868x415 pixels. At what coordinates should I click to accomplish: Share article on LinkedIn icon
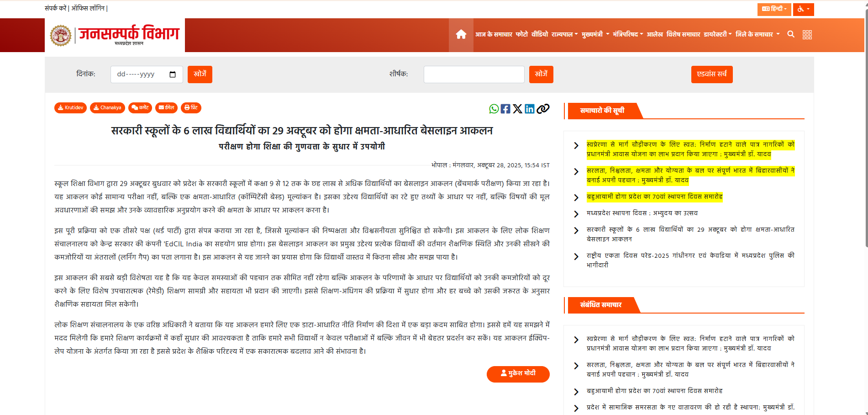[x=529, y=109]
